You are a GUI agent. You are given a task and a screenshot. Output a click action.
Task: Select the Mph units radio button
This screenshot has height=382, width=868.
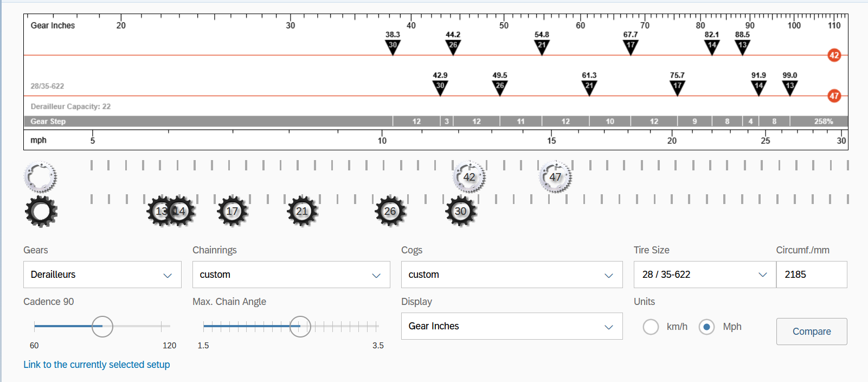click(706, 327)
